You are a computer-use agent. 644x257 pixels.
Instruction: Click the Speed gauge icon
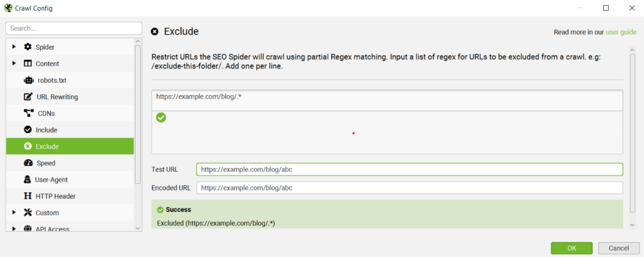coord(28,163)
